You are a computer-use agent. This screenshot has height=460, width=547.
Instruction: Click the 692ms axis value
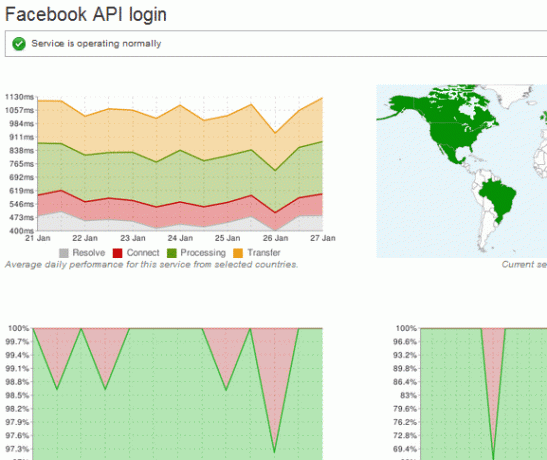pos(21,177)
